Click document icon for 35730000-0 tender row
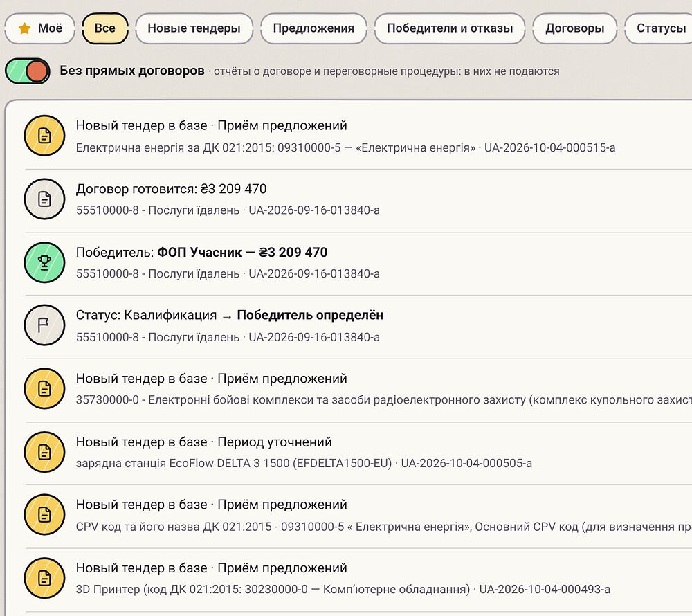This screenshot has height=616, width=692. pyautogui.click(x=44, y=389)
